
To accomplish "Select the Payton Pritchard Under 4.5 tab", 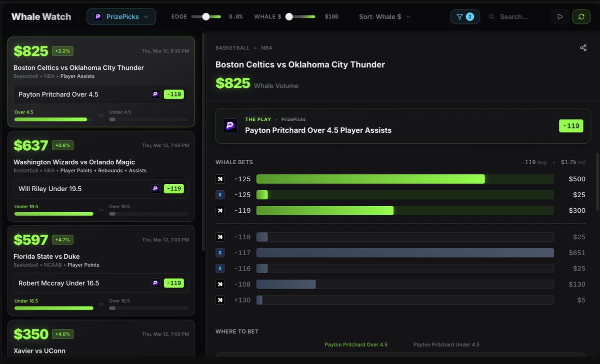I will (x=446, y=345).
